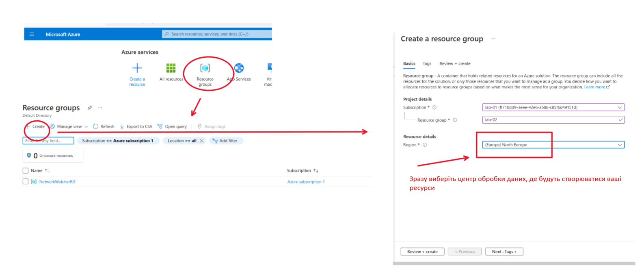This screenshot has height=274, width=644.
Task: Click Export to CSV download icon
Action: click(122, 126)
